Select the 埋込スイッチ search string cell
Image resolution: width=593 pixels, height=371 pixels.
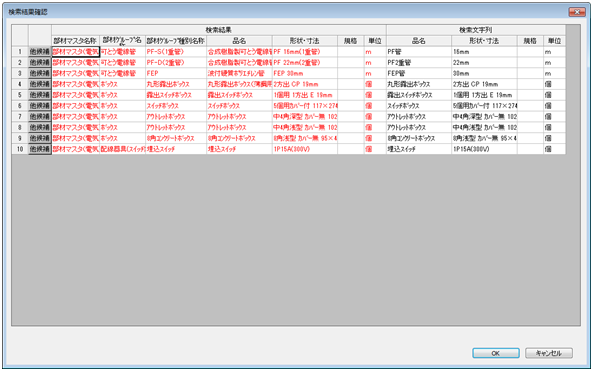tap(419, 149)
